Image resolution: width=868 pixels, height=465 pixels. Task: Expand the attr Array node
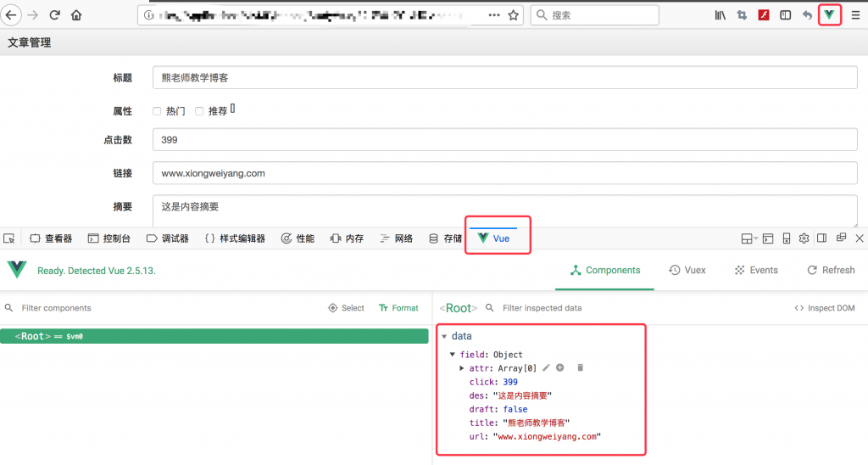(x=462, y=368)
